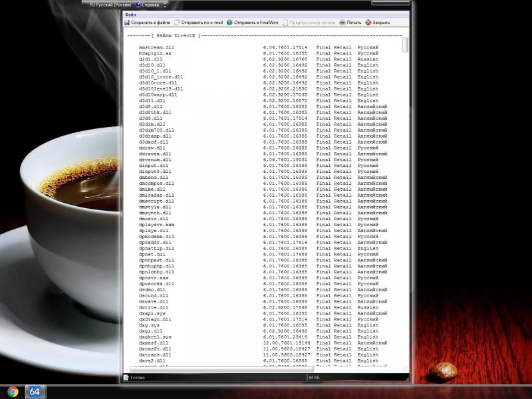The image size is (532, 399).
Task: Submit the report with Отправить в FinalWire
Action: [x=253, y=23]
